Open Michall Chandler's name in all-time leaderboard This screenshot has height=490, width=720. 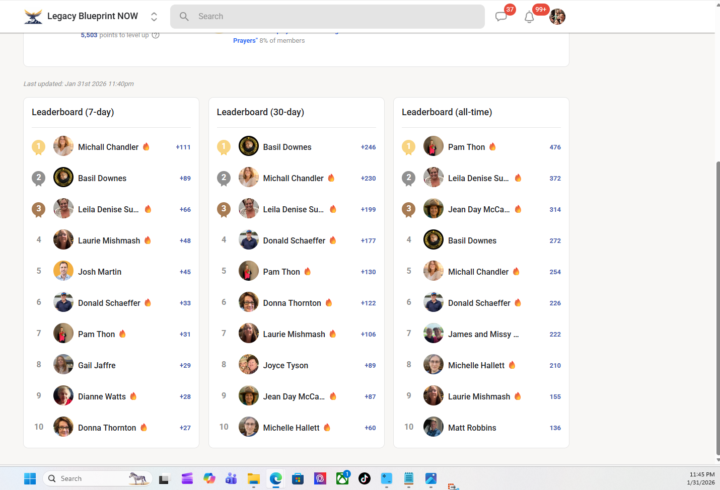click(x=478, y=272)
